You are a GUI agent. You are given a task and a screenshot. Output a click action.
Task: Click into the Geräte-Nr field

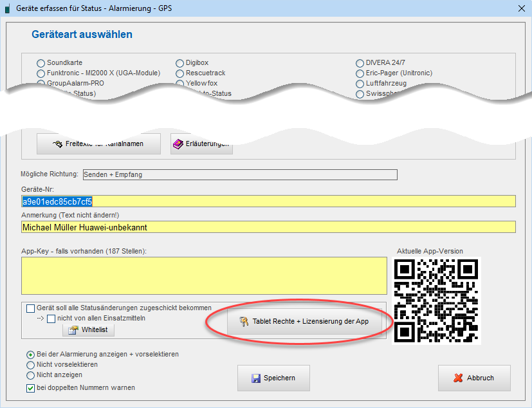coord(268,201)
